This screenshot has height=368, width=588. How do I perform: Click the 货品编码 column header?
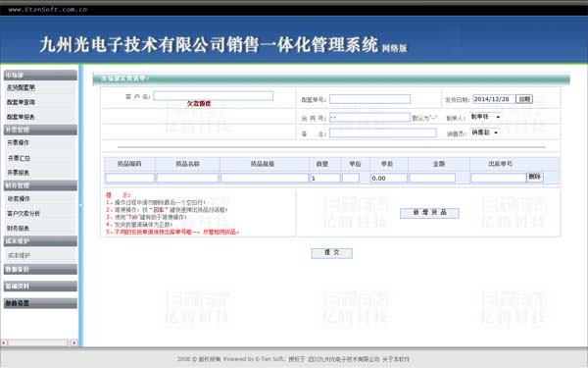coord(129,164)
